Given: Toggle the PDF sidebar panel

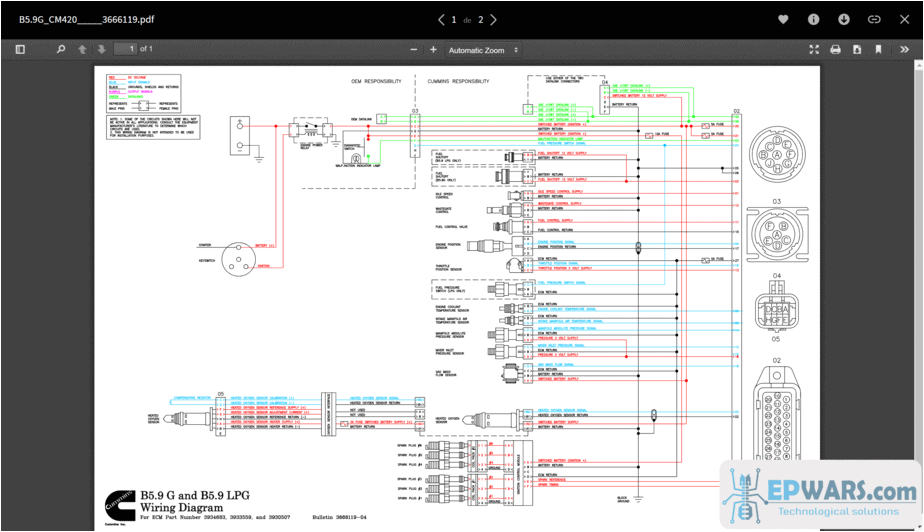Looking at the screenshot, I should click(19, 49).
